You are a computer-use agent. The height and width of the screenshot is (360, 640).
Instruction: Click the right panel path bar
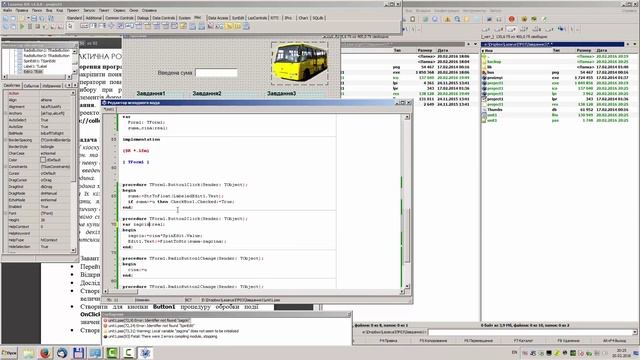click(553, 44)
